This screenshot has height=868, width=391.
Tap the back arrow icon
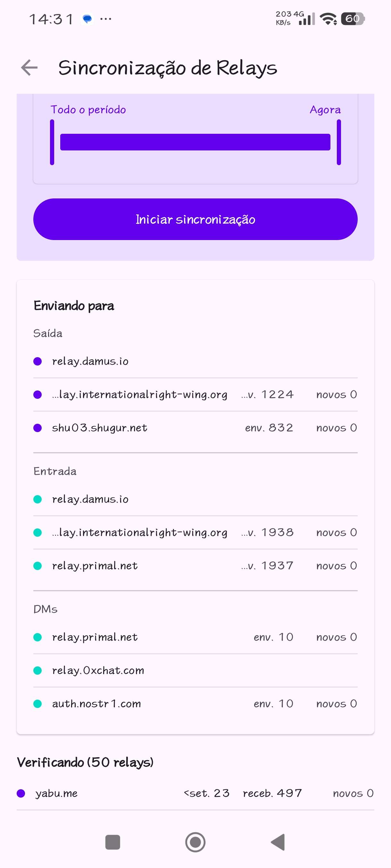[x=29, y=68]
